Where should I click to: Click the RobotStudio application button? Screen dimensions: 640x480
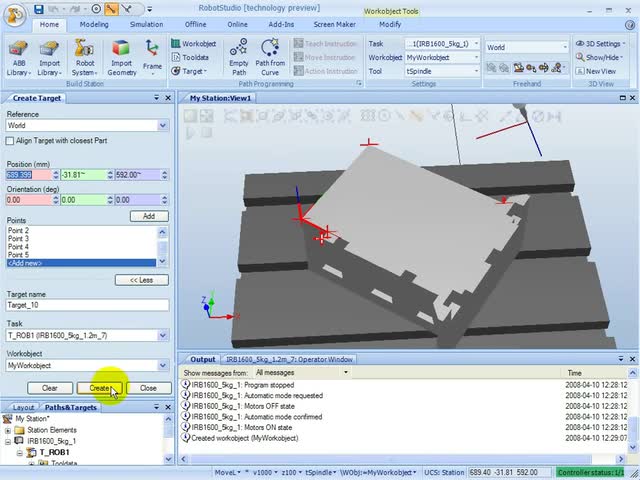pyautogui.click(x=15, y=16)
